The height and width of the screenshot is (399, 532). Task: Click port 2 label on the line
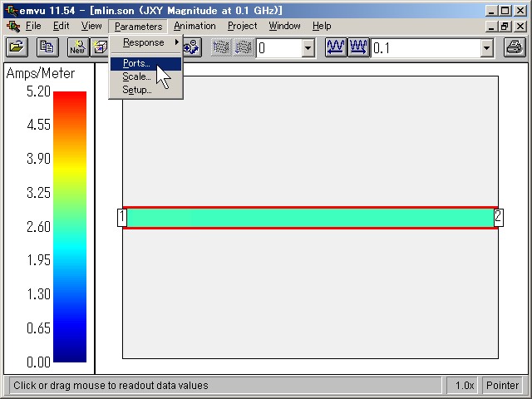pos(499,218)
